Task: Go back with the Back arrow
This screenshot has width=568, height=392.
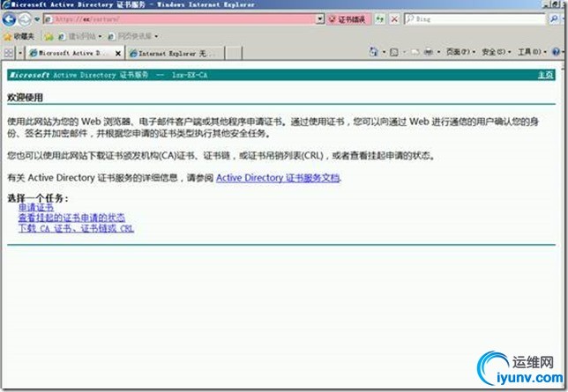Action: 9,18
